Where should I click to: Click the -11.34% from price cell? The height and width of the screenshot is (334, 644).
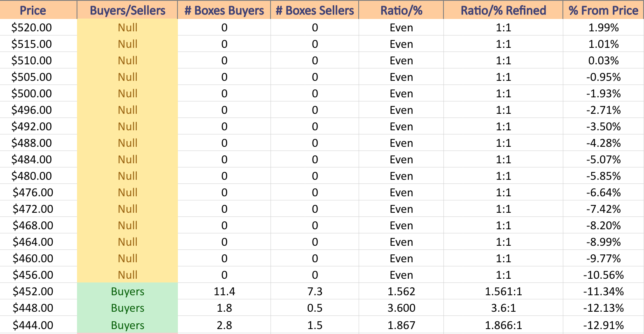(x=604, y=292)
